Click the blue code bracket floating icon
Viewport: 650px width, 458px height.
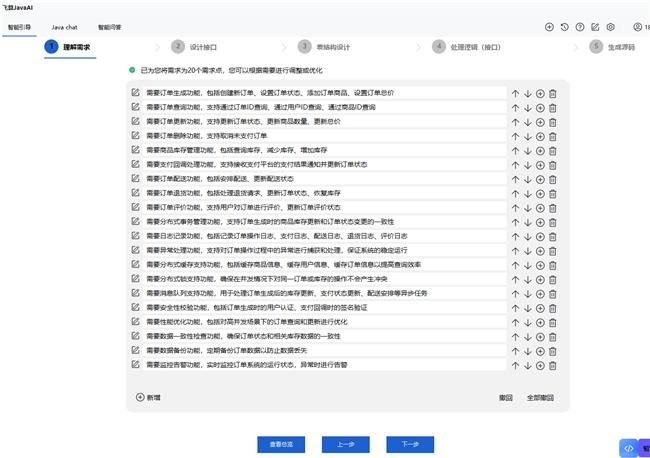pos(629,448)
